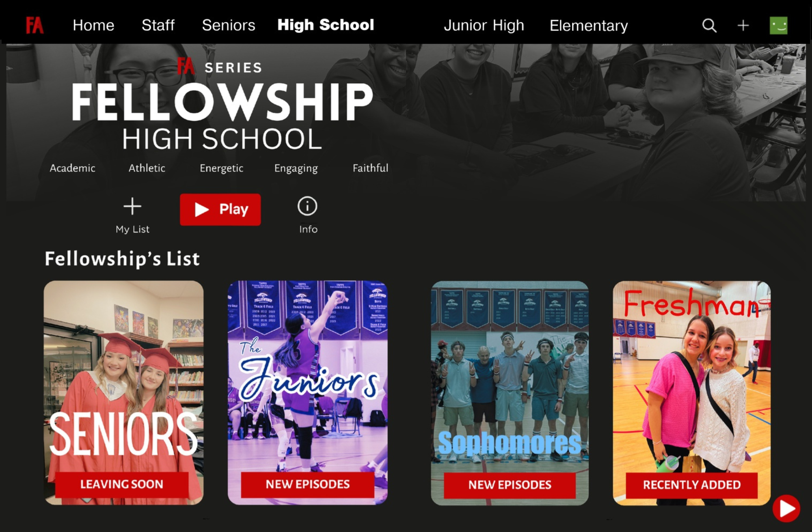Go to the Home tab
Image resolution: width=812 pixels, height=532 pixels.
(x=93, y=25)
